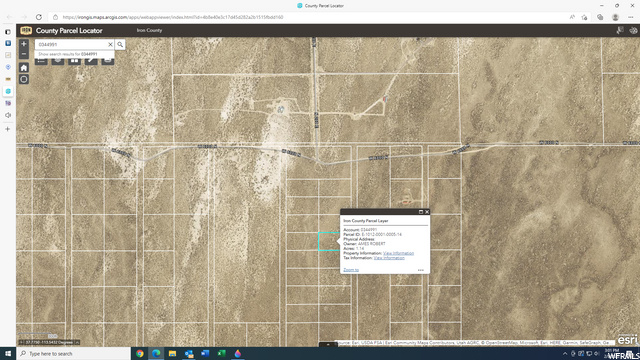Show hidden system tray icons
This screenshot has width=640, height=360.
point(565,353)
